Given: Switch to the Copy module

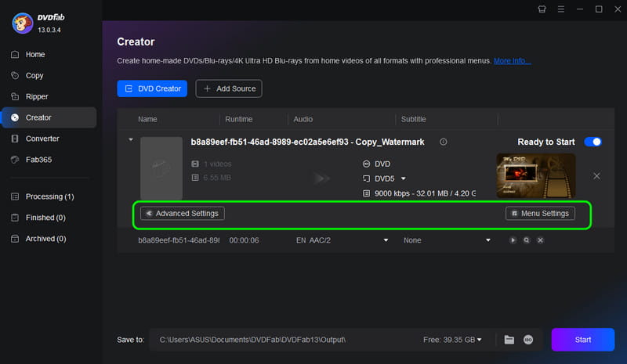Looking at the screenshot, I should pyautogui.click(x=34, y=75).
